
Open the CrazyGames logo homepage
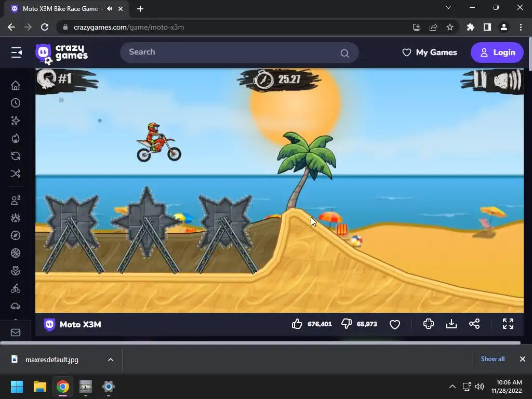click(61, 54)
